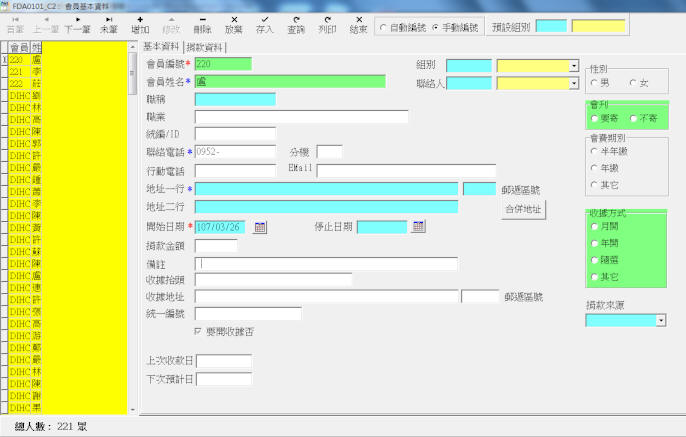The height and width of the screenshot is (437, 686).
Task: Choose 女 for 性別
Action: pos(630,82)
